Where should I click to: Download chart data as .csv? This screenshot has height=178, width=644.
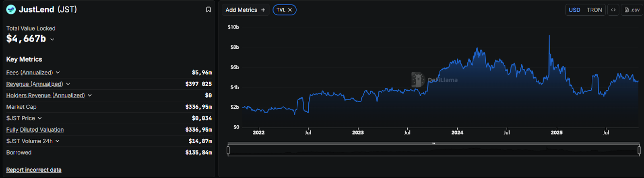632,10
